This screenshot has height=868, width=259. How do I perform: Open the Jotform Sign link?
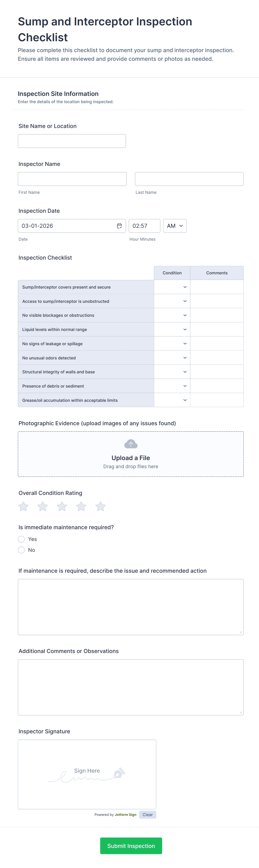[126, 815]
